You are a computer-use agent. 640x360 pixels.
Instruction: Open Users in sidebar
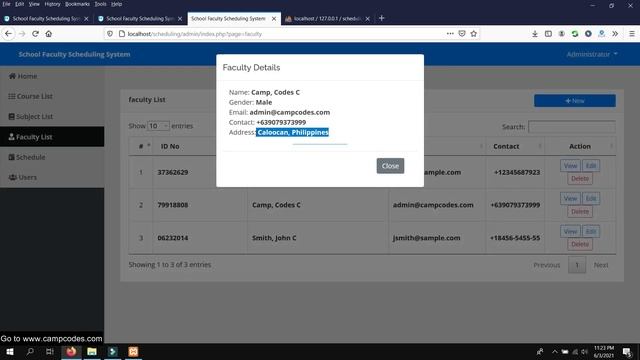tap(52, 177)
